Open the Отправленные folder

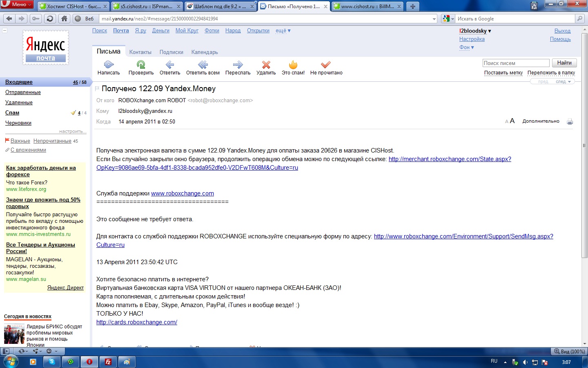pos(23,92)
